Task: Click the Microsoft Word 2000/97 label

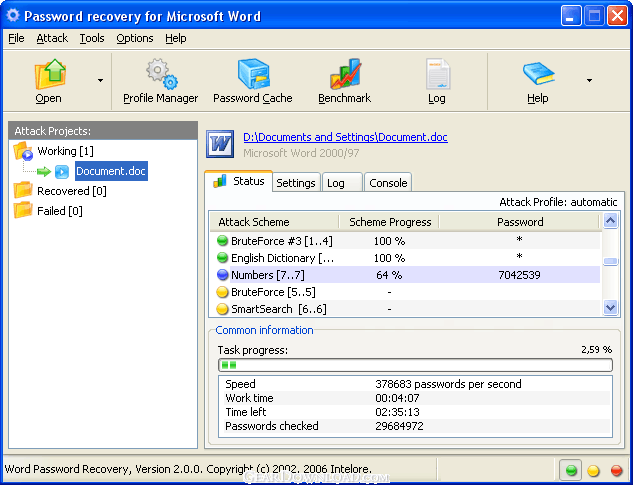Action: tap(301, 153)
